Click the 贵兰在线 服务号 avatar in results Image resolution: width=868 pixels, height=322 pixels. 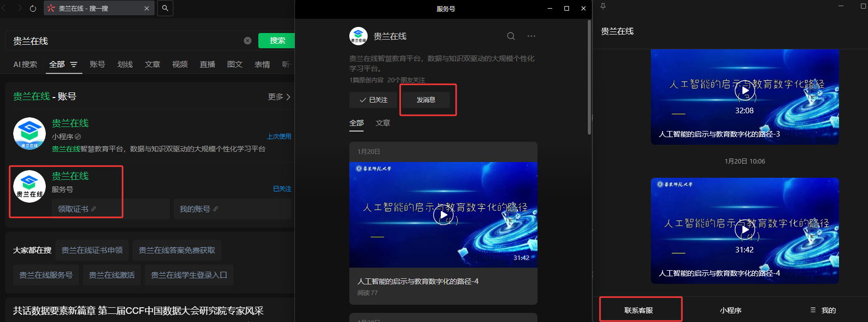point(29,186)
